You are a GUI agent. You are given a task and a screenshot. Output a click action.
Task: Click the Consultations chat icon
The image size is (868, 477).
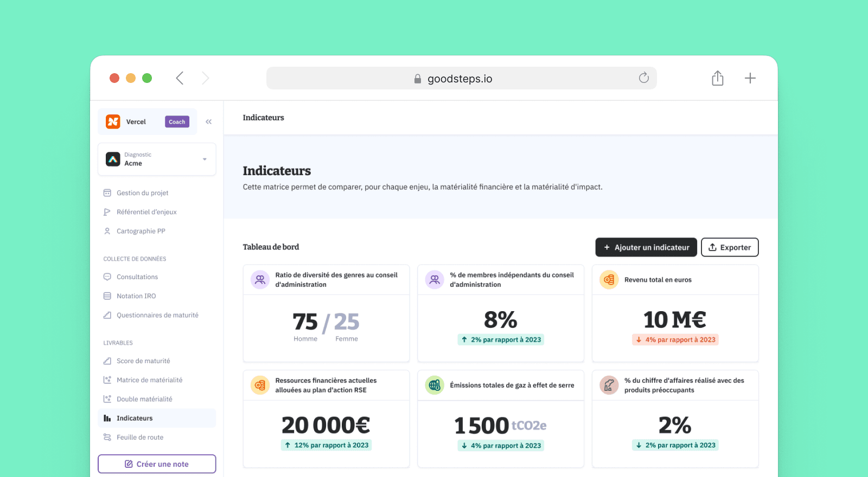107,277
